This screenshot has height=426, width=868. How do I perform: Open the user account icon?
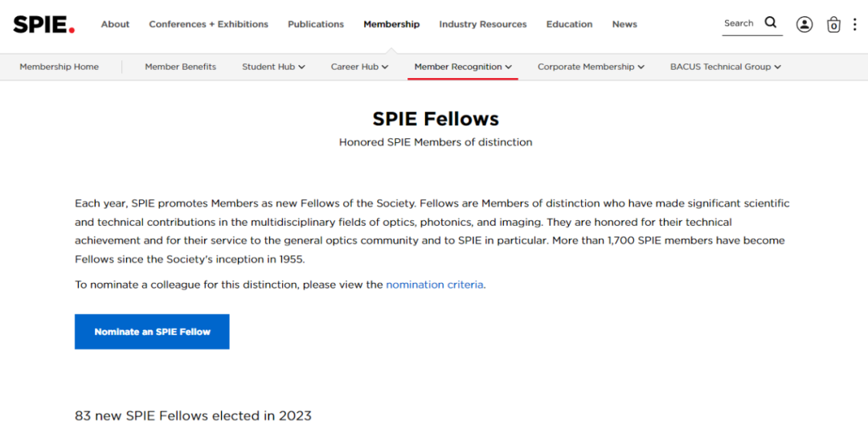coord(805,24)
